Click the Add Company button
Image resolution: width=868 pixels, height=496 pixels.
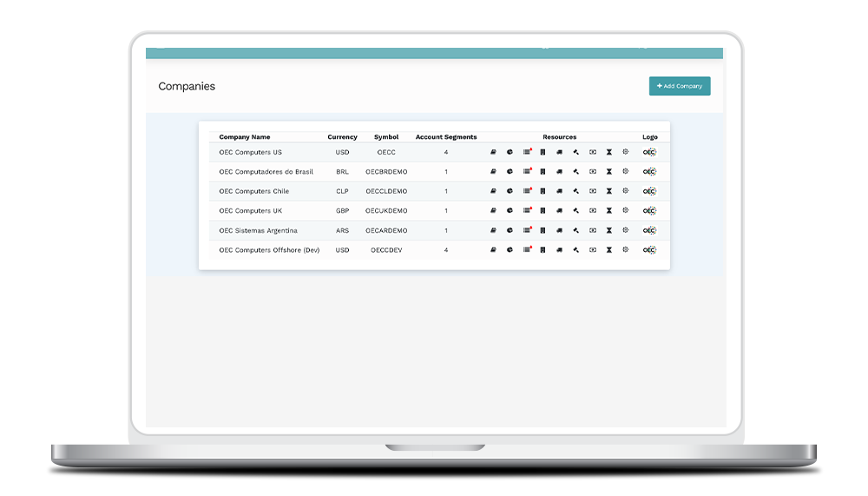(680, 86)
